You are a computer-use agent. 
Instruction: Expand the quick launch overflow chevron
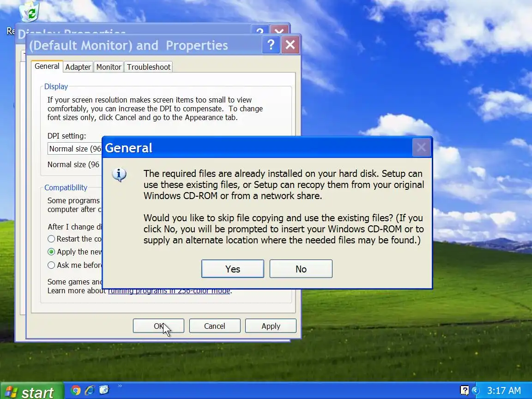[x=120, y=386]
